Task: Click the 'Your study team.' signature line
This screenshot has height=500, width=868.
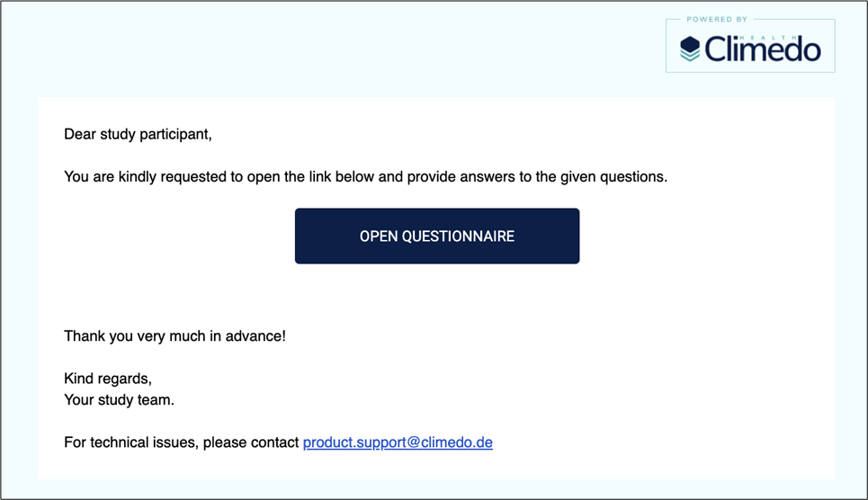Action: [119, 400]
